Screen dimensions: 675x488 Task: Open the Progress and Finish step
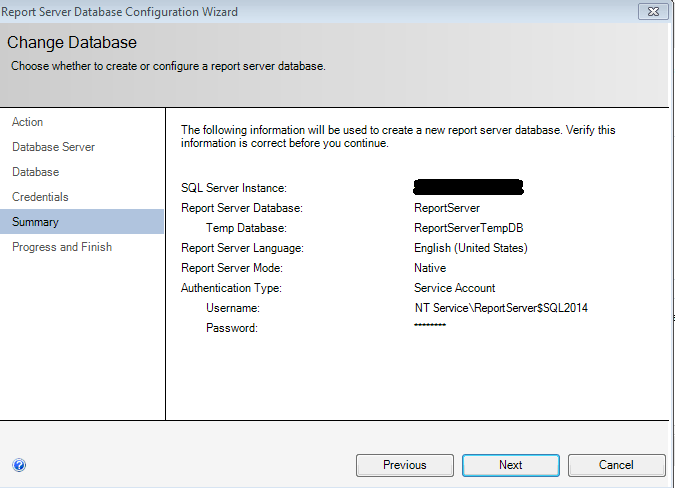tap(62, 247)
